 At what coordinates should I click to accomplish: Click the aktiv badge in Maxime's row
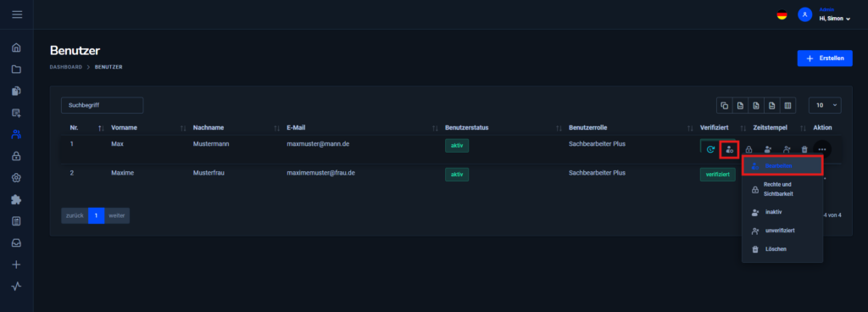point(457,175)
